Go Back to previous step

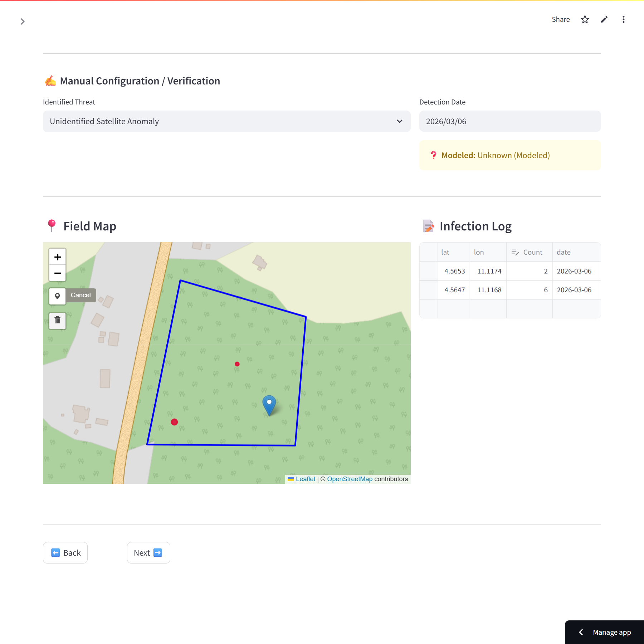(x=65, y=553)
